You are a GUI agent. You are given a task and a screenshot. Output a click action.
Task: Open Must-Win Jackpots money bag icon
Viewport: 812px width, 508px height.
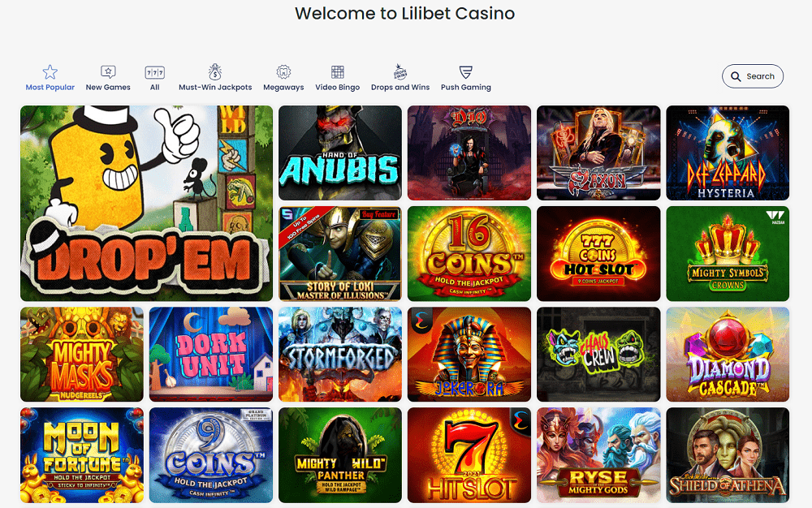(215, 72)
